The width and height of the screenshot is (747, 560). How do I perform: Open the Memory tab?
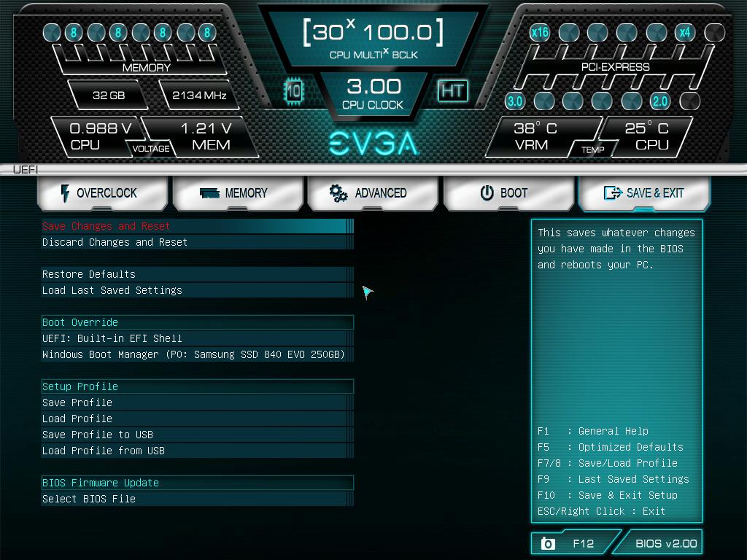(x=237, y=192)
